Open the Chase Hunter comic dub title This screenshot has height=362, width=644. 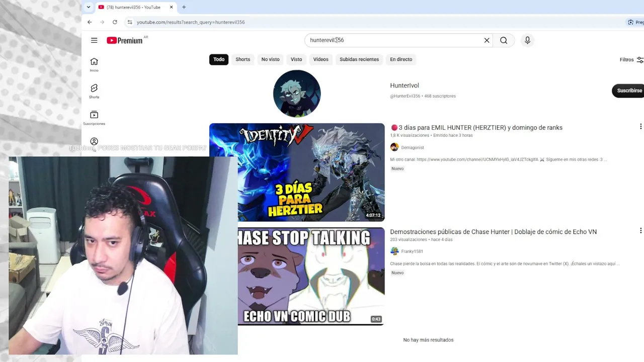[493, 232]
